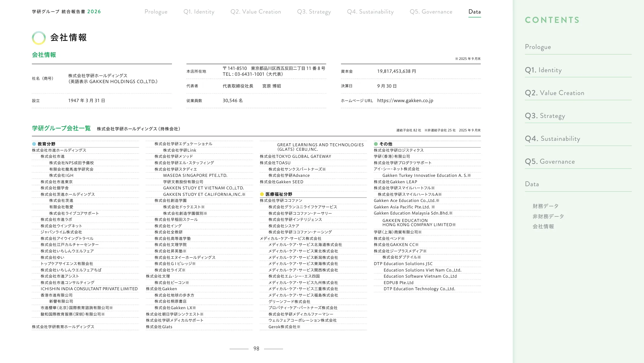Image resolution: width=644 pixels, height=363 pixels.
Task: Click 株式会社Gakken LEAP entry
Action: coord(395,182)
